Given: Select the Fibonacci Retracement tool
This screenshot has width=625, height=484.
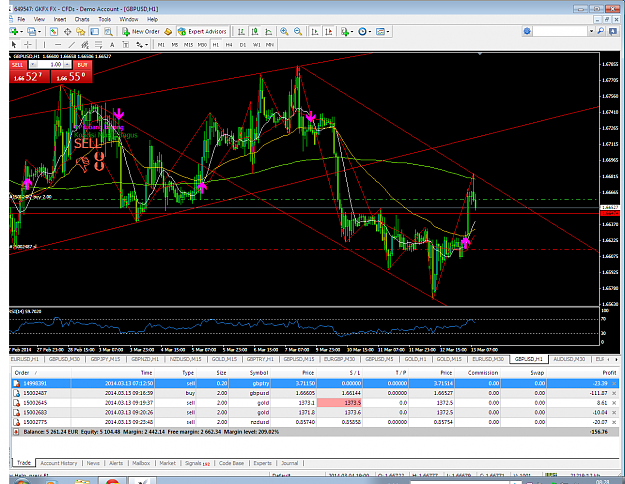Looking at the screenshot, I should (x=98, y=45).
